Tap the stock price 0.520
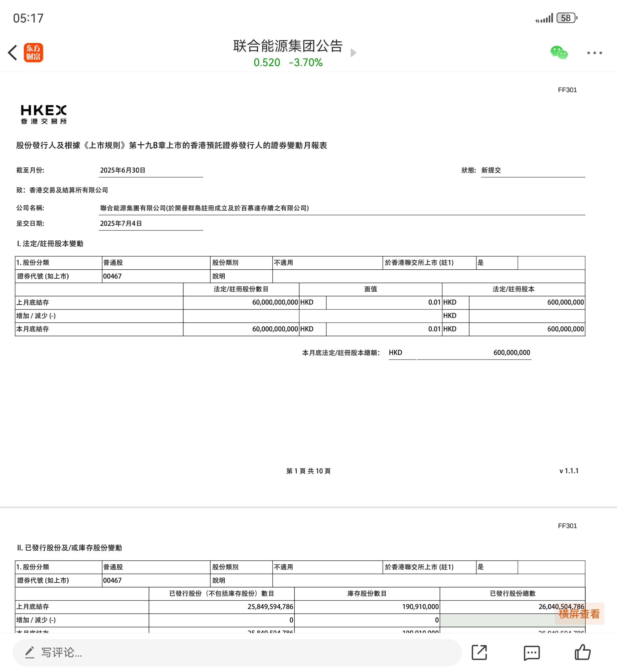The height and width of the screenshot is (672, 617). coord(267,63)
